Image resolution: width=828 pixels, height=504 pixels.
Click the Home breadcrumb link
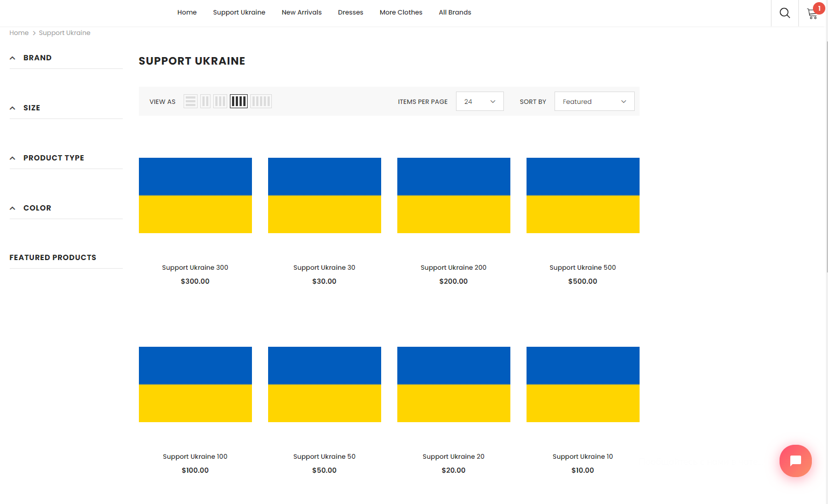pos(19,33)
